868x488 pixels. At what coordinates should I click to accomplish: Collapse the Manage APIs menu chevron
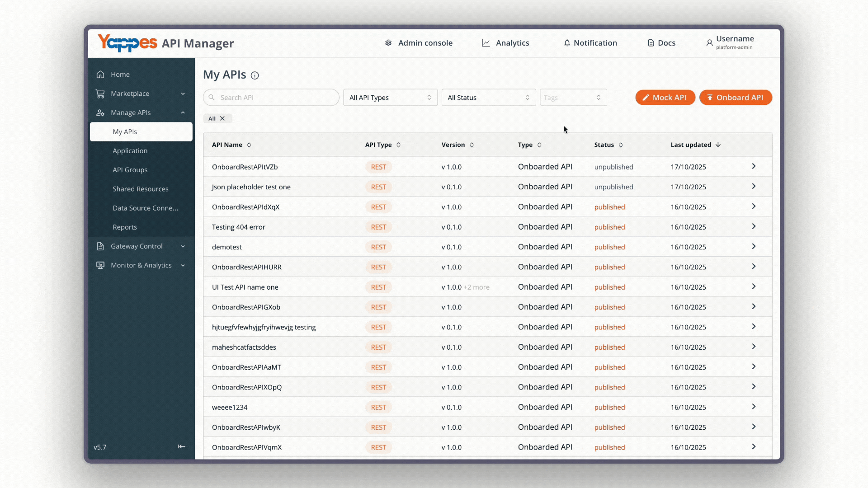pos(183,113)
